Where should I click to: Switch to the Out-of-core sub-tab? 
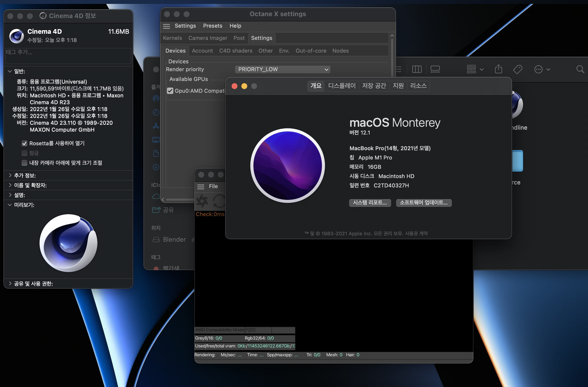[311, 51]
